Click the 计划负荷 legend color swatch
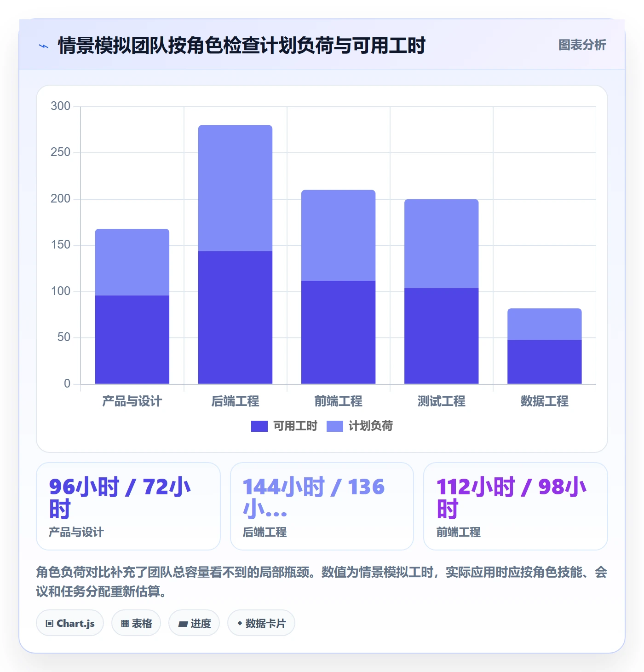This screenshot has width=644, height=672. pos(335,426)
